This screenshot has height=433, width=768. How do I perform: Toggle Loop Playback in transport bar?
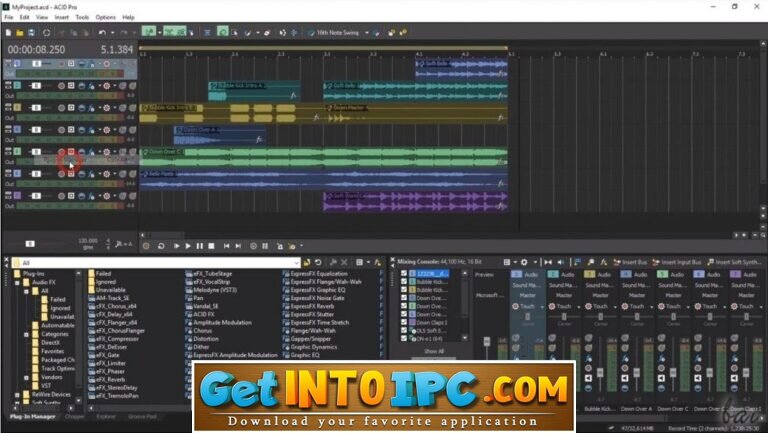pyautogui.click(x=161, y=246)
